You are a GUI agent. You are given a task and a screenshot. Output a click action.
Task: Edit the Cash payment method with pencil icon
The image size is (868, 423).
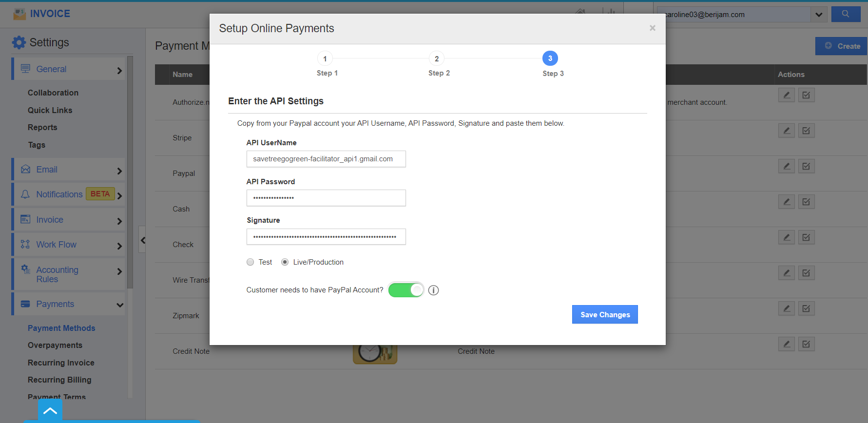[x=787, y=202]
